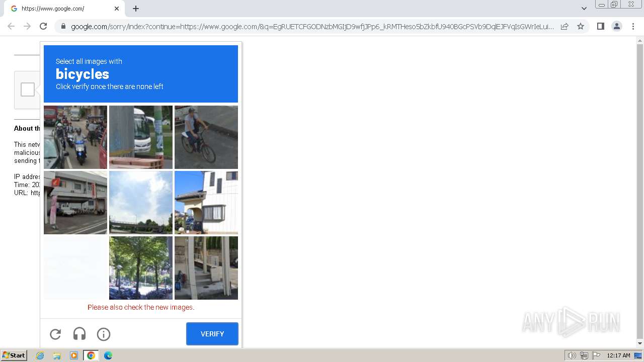Go back using browser back arrow
Screen dimensions: 644x362
point(11,26)
